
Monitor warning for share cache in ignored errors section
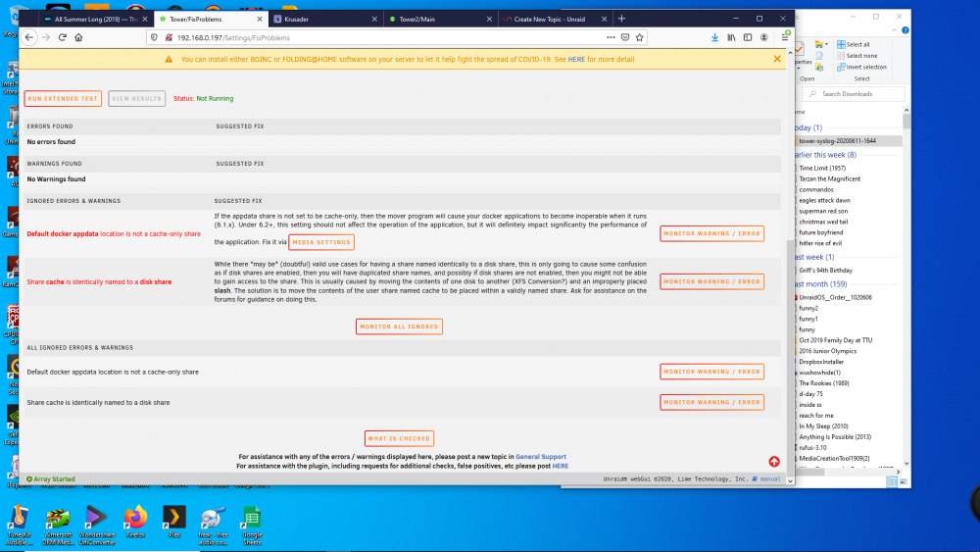tap(711, 282)
